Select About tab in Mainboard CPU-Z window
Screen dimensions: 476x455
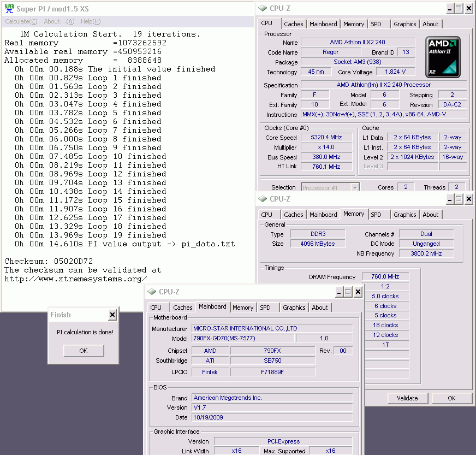[320, 308]
